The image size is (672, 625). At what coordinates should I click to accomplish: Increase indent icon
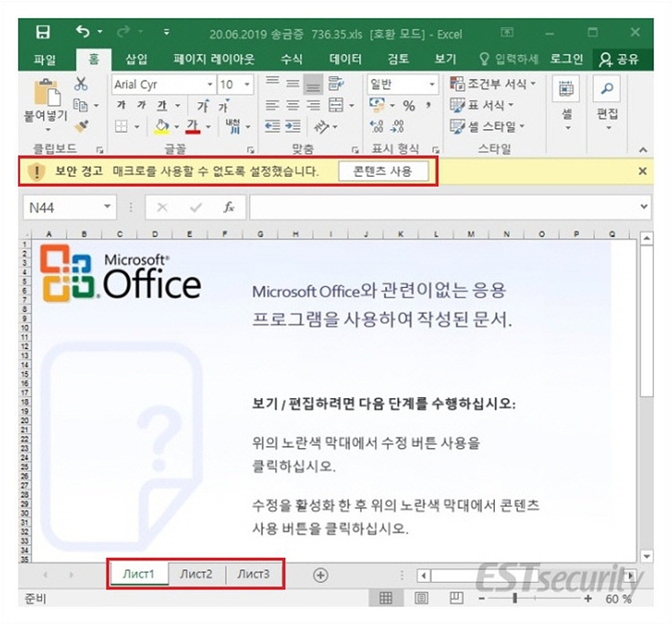(293, 126)
